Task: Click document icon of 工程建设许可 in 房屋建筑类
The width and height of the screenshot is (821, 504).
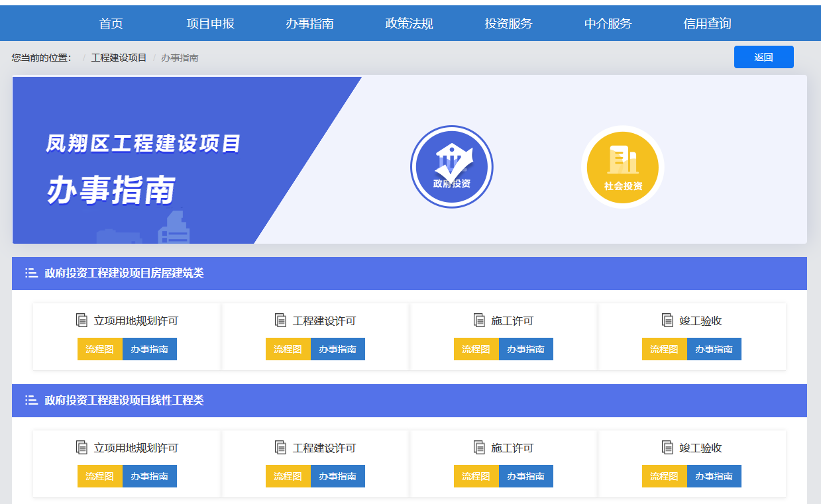Action: pos(280,321)
